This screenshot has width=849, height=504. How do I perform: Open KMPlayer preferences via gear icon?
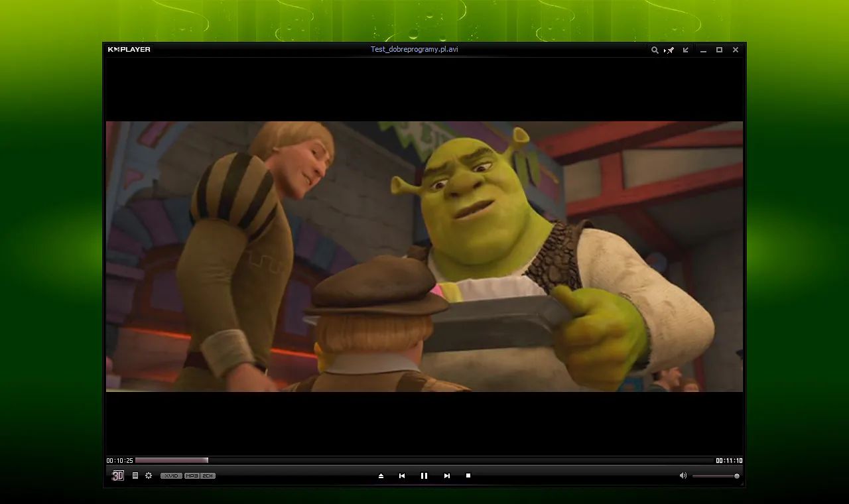click(x=149, y=475)
